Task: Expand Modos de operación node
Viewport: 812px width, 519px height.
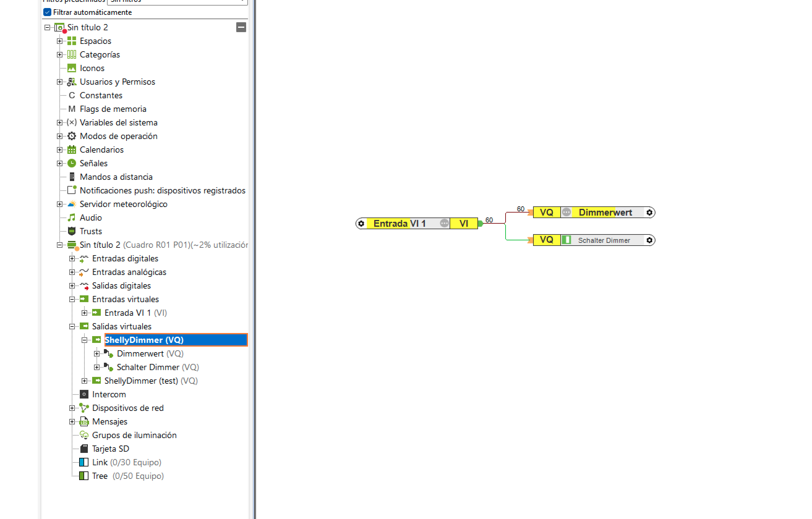Action: (60, 136)
